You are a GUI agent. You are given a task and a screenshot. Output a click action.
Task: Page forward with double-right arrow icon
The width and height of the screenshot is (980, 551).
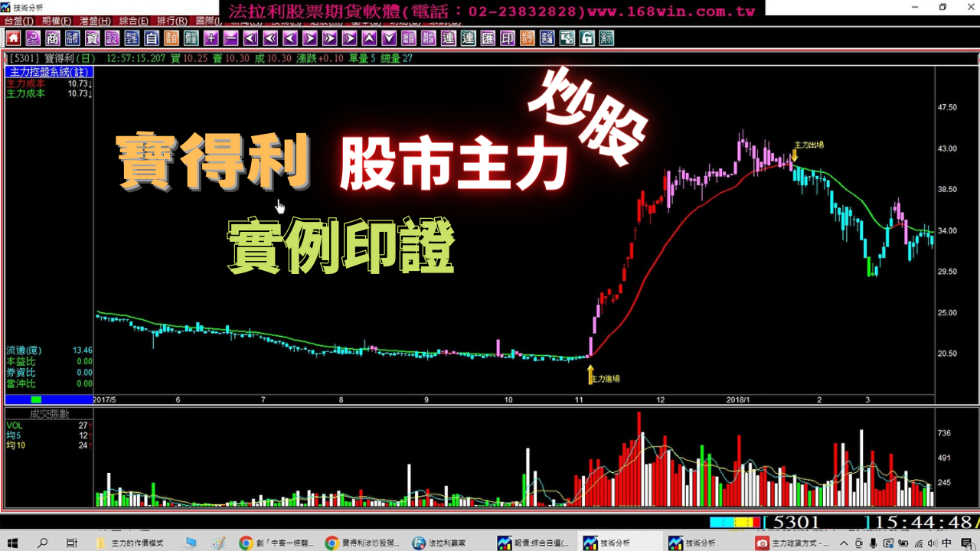click(x=329, y=38)
